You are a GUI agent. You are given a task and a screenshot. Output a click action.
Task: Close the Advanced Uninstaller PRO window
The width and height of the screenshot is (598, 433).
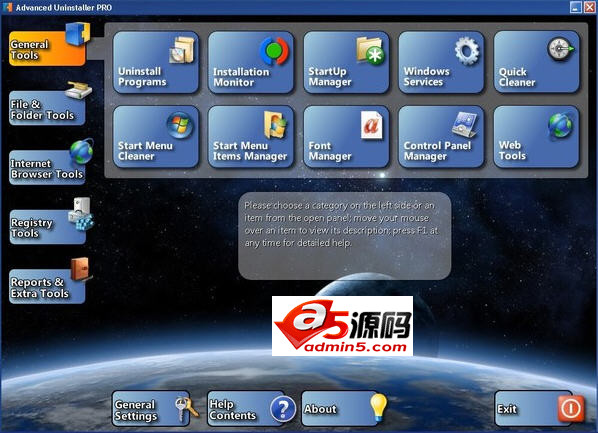point(590,7)
